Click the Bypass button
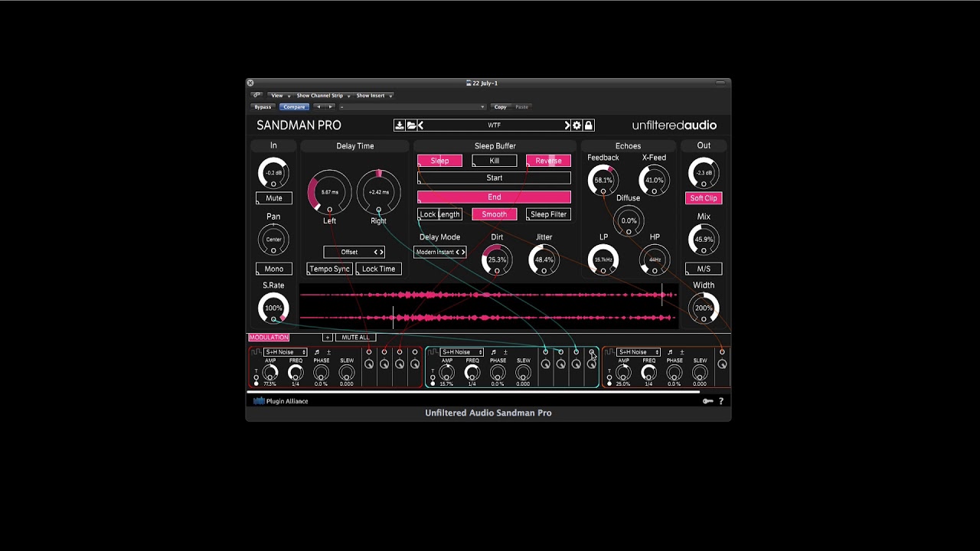Image resolution: width=980 pixels, height=551 pixels. tap(263, 107)
